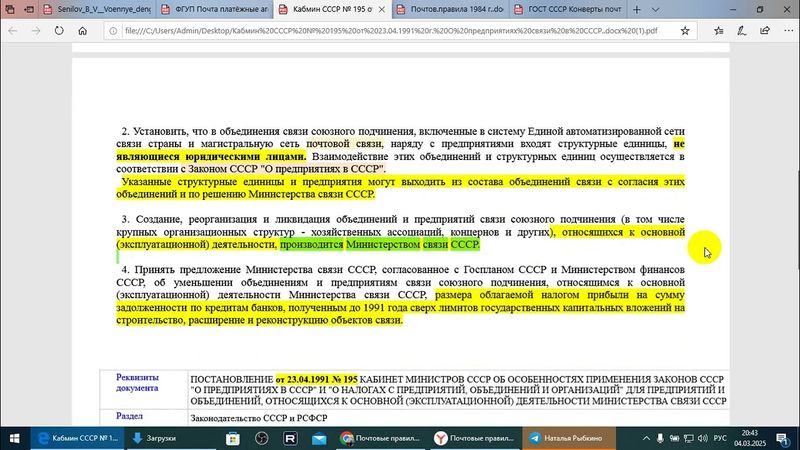Open the volume tray icon

point(703,438)
